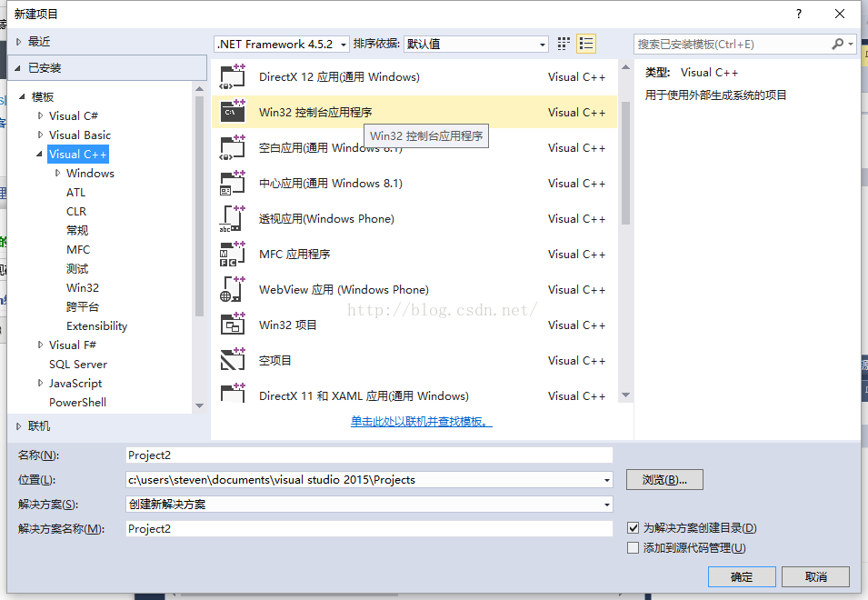The image size is (868, 600).
Task: Click the tree panel scroll up arrow
Action: (200, 89)
